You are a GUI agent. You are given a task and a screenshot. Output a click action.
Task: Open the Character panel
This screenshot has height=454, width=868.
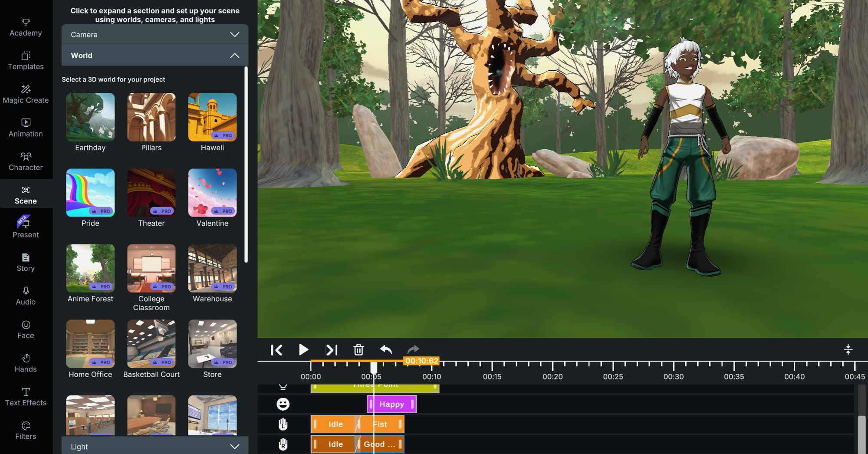point(26,161)
